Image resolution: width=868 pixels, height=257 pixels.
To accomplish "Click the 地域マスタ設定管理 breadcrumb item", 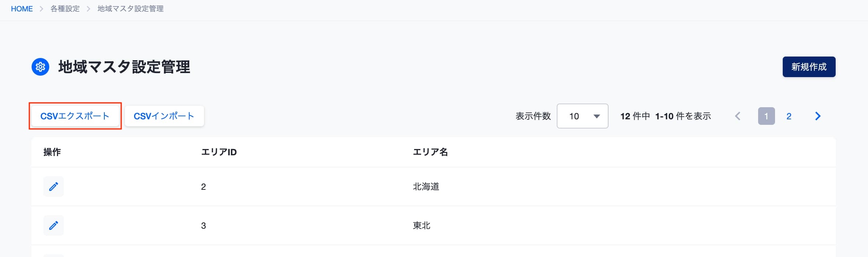I will click(x=130, y=9).
